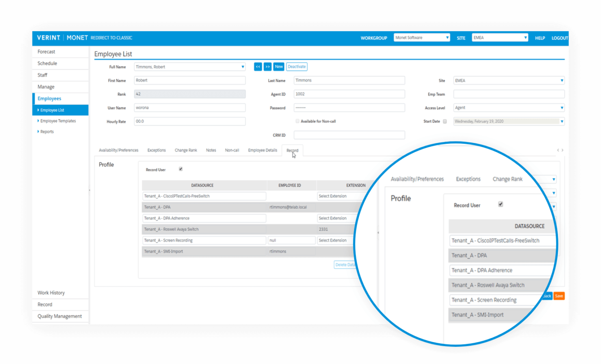Click inside the CRM ID field

pyautogui.click(x=349, y=134)
